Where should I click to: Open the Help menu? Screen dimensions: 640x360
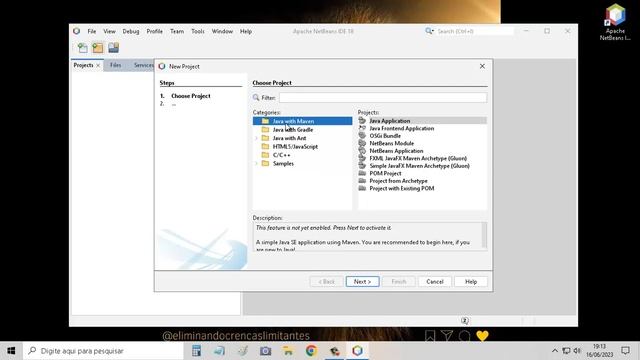pos(246,31)
